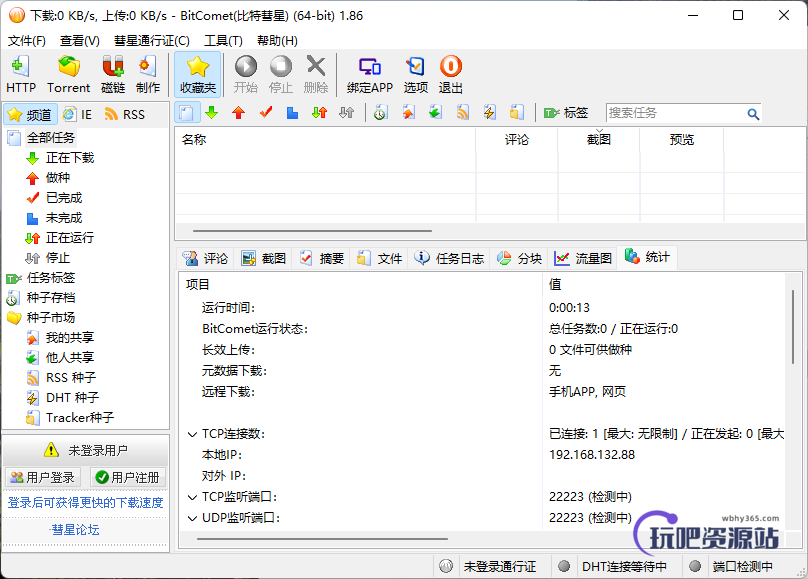Filter running tasks green-red arrows icon

[x=319, y=113]
